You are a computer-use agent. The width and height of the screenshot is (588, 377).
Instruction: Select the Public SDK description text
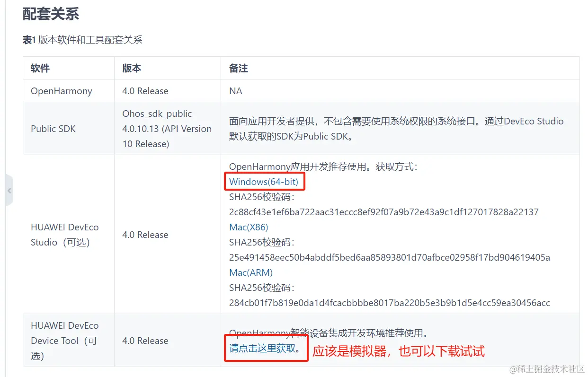coord(396,129)
